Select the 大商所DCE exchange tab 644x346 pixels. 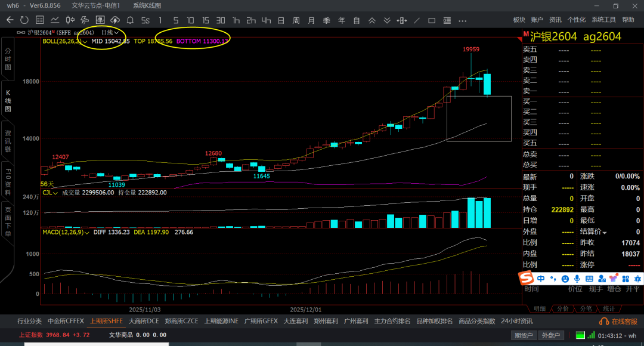coord(144,321)
